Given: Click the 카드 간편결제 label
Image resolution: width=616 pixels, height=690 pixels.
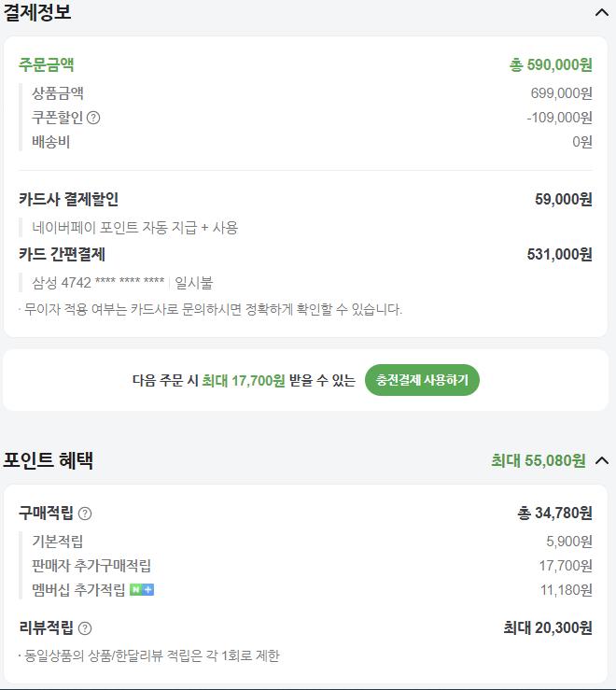Looking at the screenshot, I should [62, 254].
